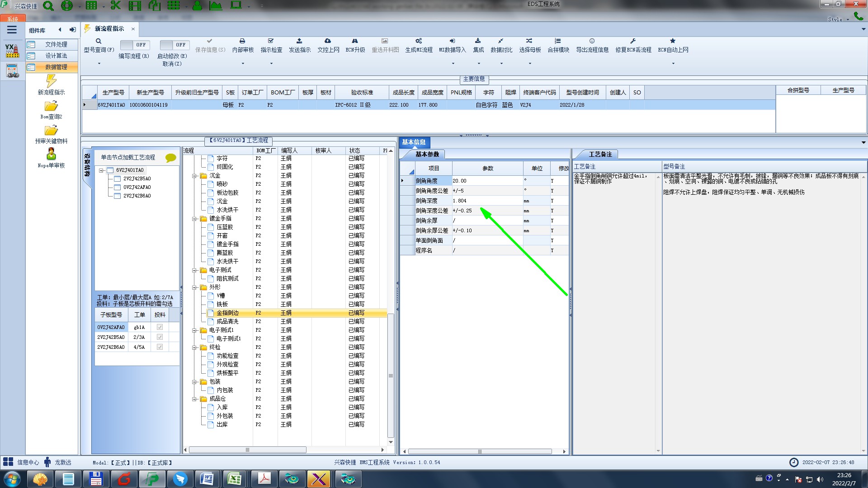This screenshot has height=488, width=868.
Task: Toggle 投料 checkbox for 0V2J42AFA0 row
Action: point(160,327)
